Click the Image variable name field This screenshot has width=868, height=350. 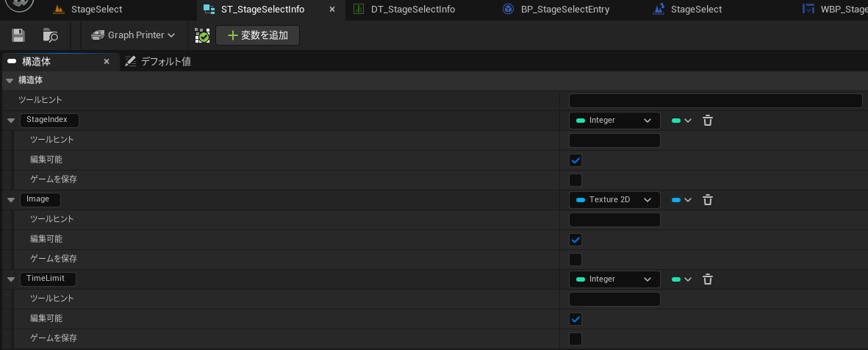39,199
